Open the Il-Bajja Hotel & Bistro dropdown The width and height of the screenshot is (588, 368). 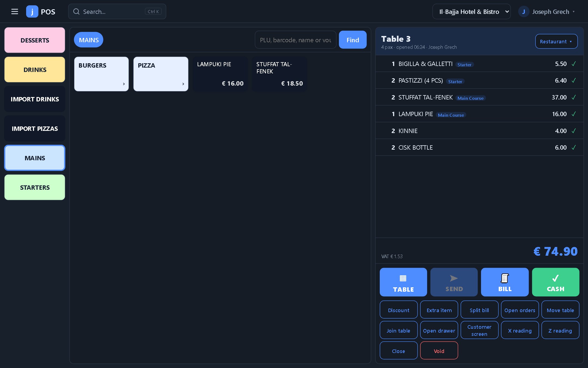click(471, 12)
